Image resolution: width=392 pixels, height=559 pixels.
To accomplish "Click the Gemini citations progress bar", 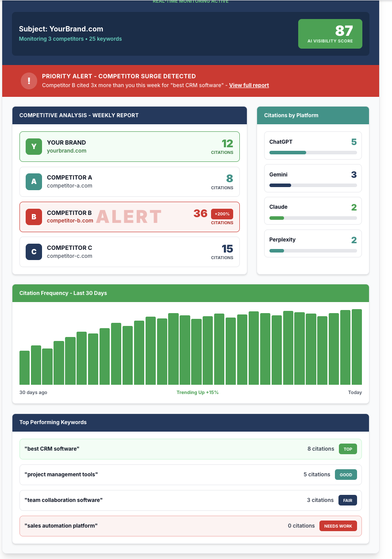I will click(x=313, y=185).
